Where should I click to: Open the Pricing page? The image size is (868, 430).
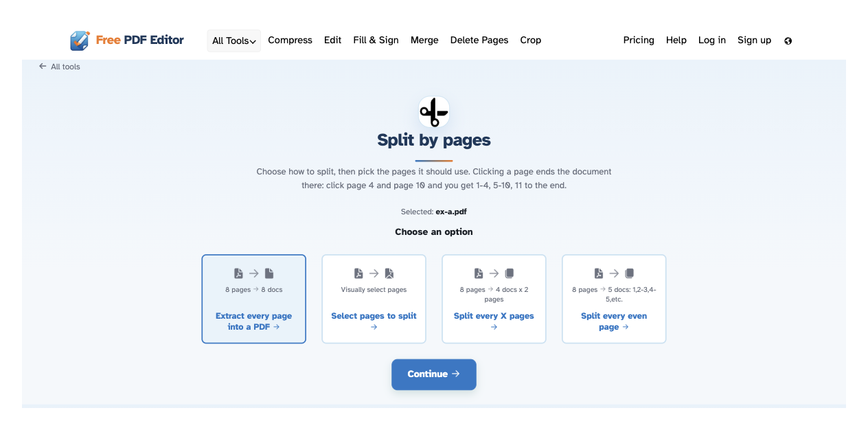639,41
